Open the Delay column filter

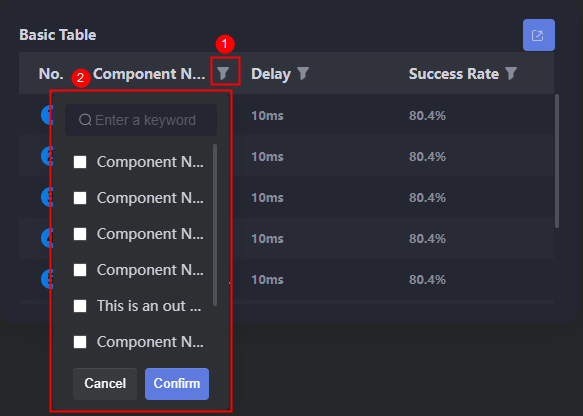point(303,73)
